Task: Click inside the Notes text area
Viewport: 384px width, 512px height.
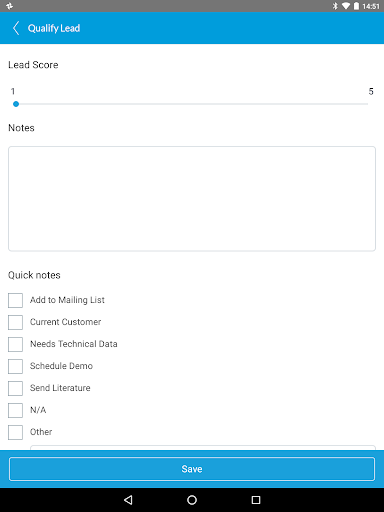Action: [192, 199]
